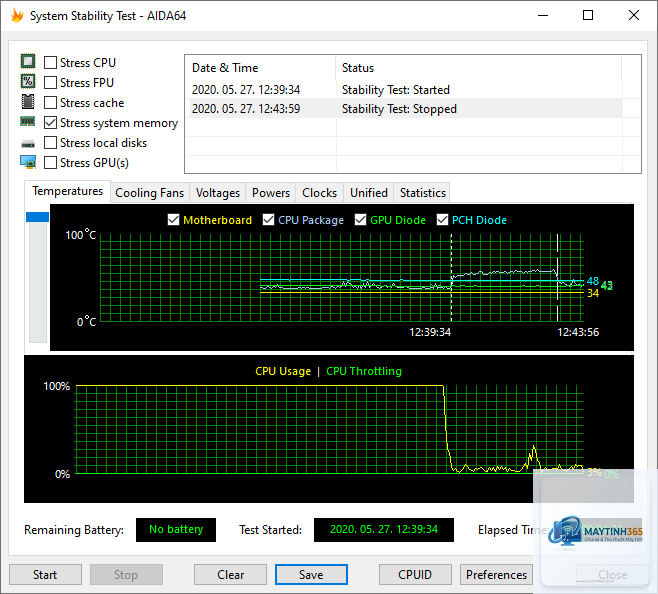Click the PCH Diode value 48 reading
Viewport: 658px width, 594px height.
click(x=593, y=281)
